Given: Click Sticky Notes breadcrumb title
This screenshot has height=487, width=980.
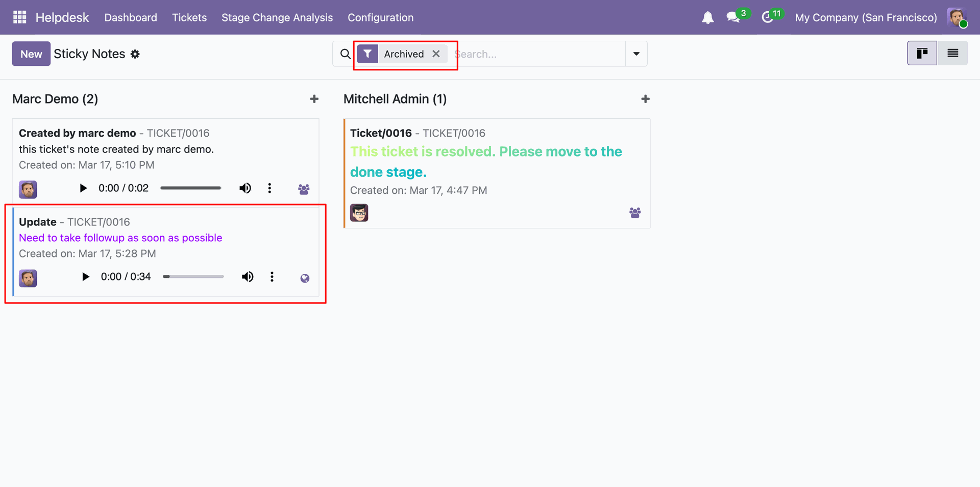Looking at the screenshot, I should pos(89,54).
